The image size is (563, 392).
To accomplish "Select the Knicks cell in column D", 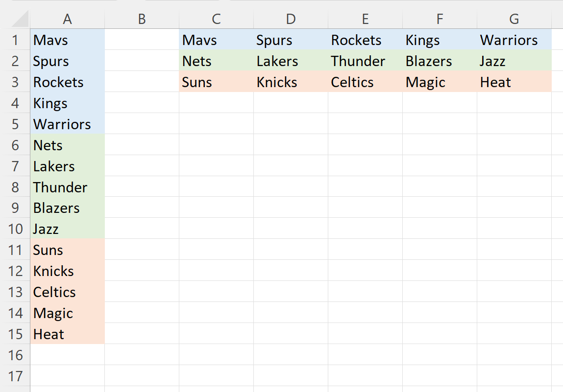I will 291,82.
